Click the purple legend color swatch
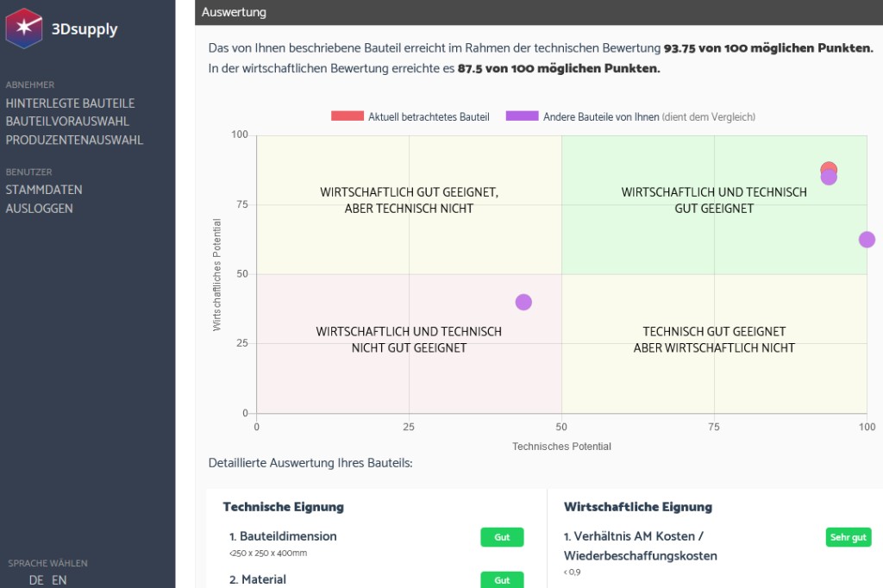883x588 pixels. pos(522,116)
